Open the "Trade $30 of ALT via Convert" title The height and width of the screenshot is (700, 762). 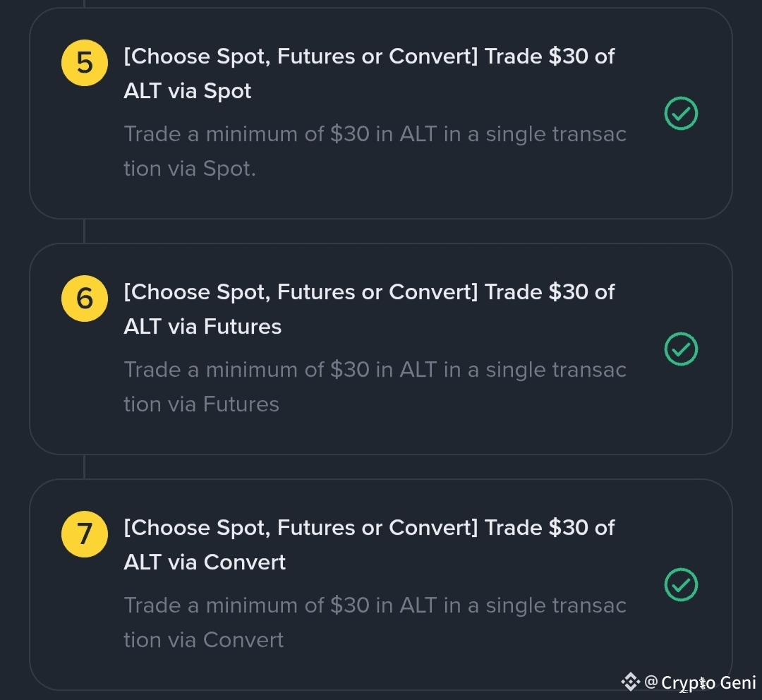pyautogui.click(x=369, y=545)
